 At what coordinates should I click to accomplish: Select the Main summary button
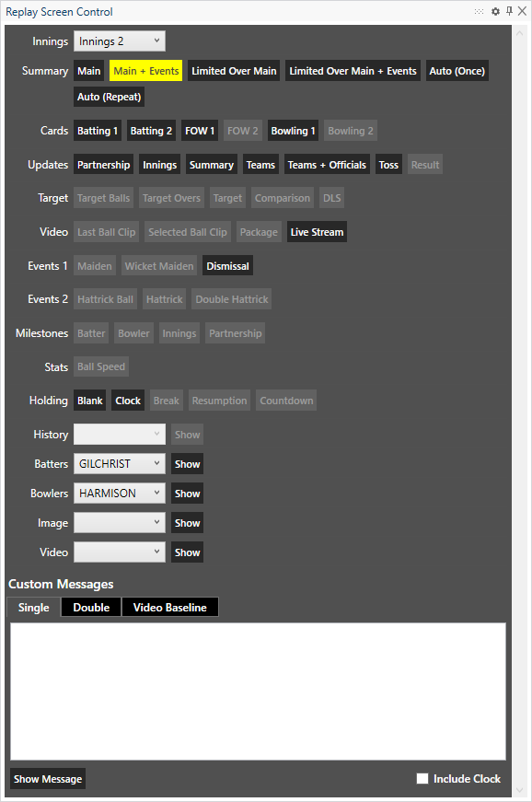point(89,71)
